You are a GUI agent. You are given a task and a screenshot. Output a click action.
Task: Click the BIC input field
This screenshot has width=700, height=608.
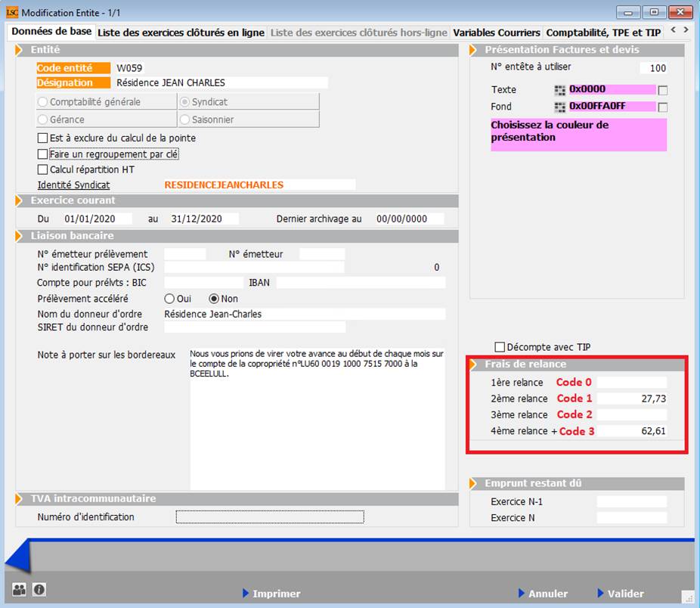[x=203, y=283]
